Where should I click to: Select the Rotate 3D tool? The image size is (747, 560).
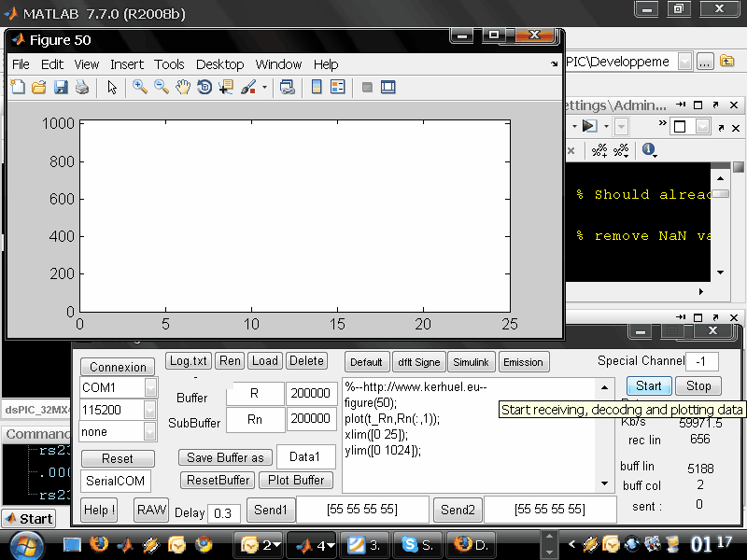coord(204,87)
